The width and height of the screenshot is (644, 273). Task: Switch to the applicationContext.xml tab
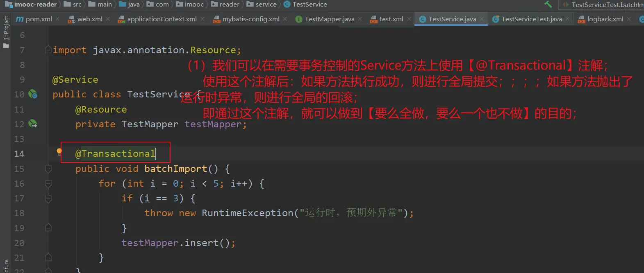pos(162,19)
